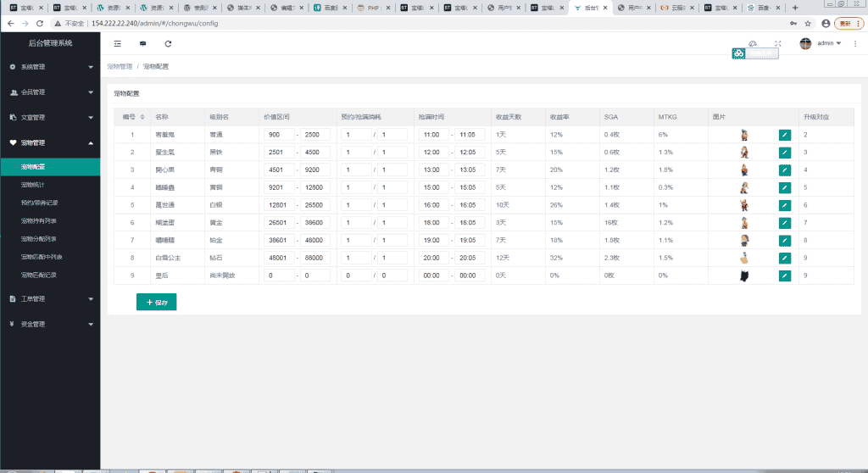This screenshot has width=868, height=473.
Task: Expand the 会员管理 sidebar menu
Action: click(51, 92)
